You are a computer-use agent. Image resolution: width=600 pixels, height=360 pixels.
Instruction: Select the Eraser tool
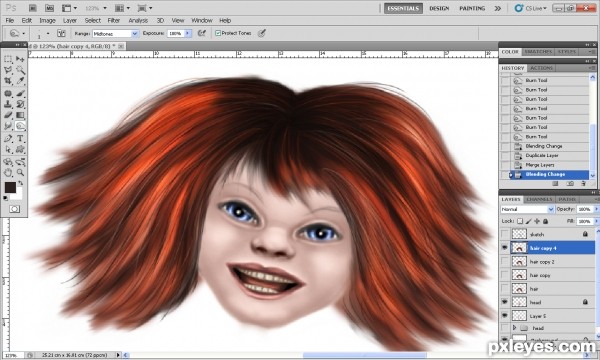8,115
